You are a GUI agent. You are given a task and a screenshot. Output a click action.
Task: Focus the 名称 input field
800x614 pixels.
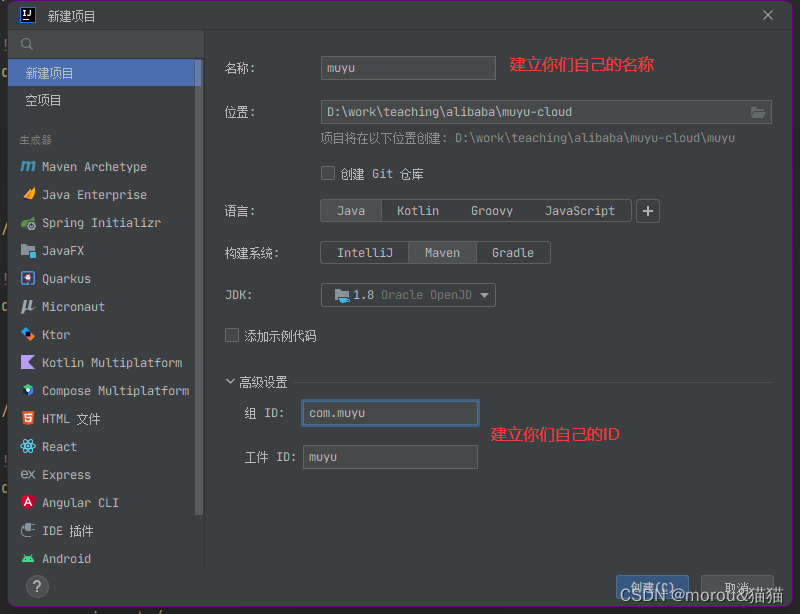[408, 68]
